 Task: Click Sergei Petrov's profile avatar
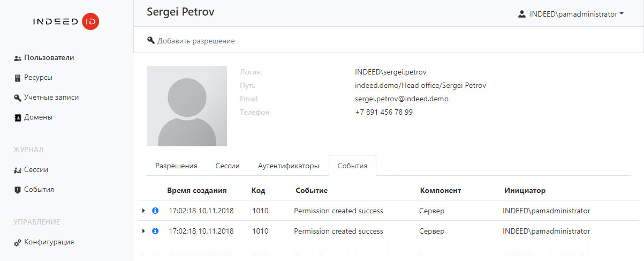tap(186, 106)
